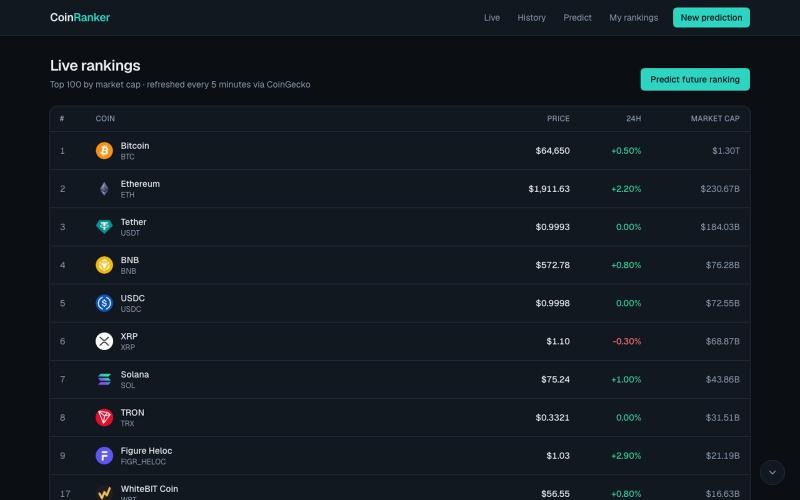
Task: Select the Solana name text
Action: (x=135, y=374)
